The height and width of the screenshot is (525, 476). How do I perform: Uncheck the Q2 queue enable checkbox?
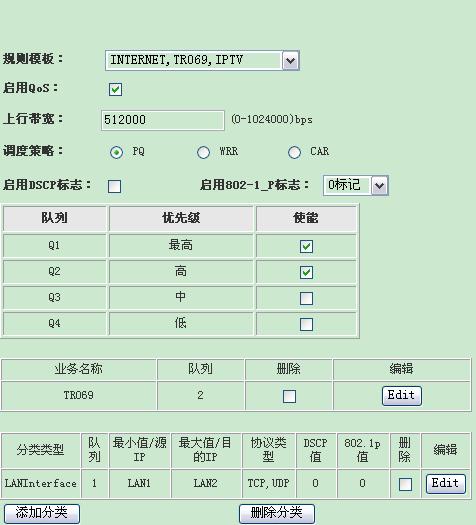click(x=306, y=272)
